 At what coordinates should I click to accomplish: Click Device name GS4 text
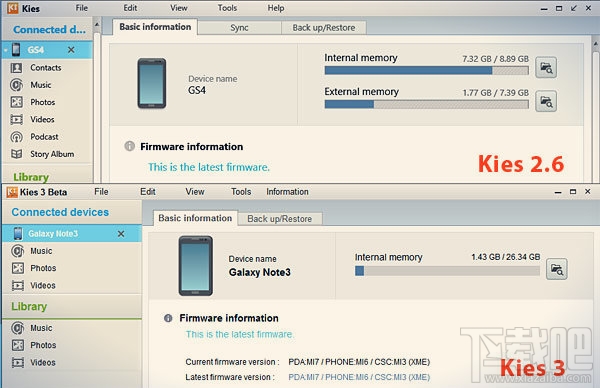197,90
